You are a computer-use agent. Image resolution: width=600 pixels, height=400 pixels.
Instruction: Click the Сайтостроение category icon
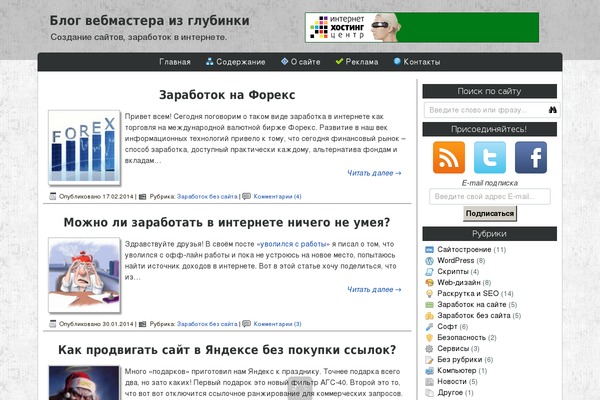(x=429, y=250)
